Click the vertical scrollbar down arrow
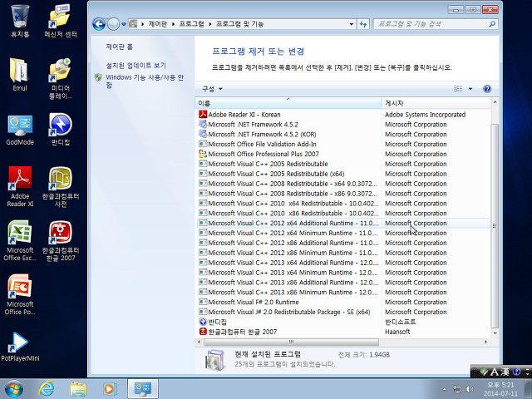Image resolution: width=532 pixels, height=399 pixels. pyautogui.click(x=495, y=333)
